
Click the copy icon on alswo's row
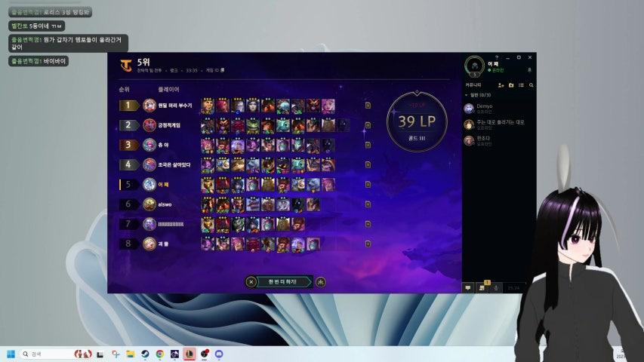(368, 204)
